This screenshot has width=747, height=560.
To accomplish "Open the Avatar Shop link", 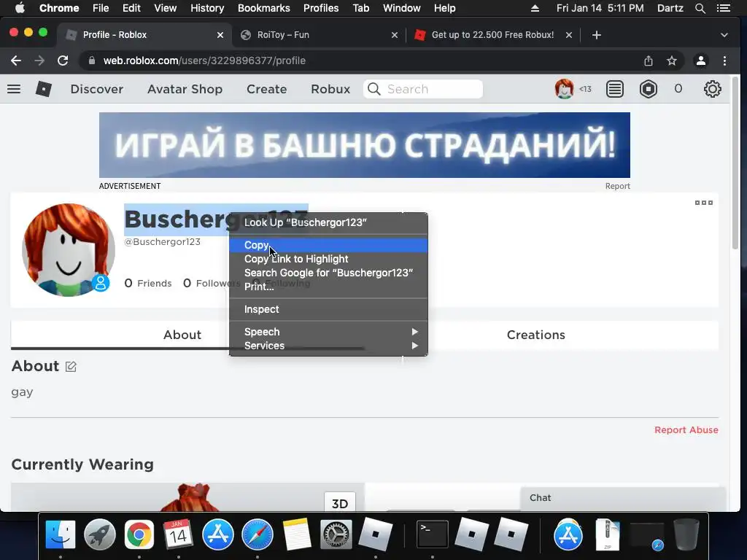I will tap(185, 89).
